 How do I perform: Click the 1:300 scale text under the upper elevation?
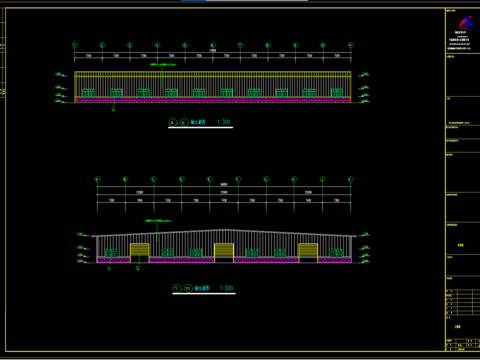pos(224,122)
